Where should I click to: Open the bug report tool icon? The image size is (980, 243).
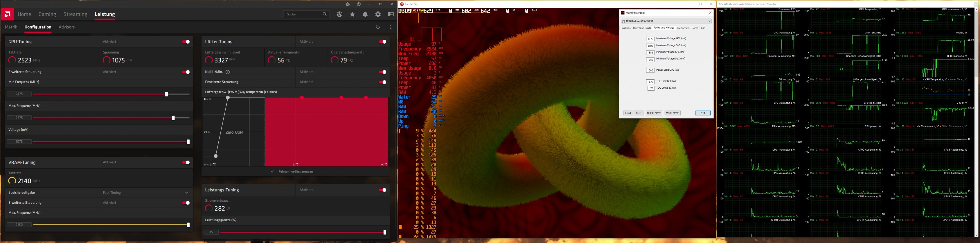[x=348, y=4]
